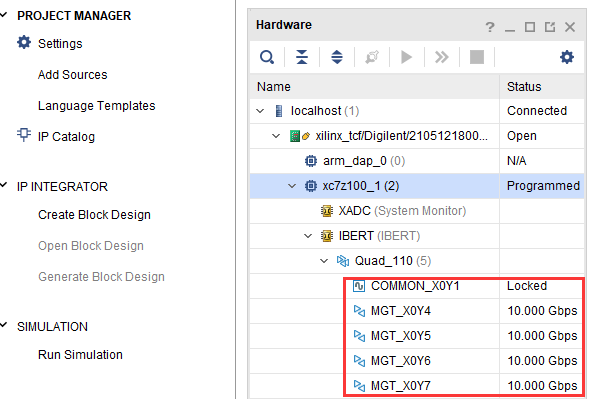Click the Expand All toolbar icon
This screenshot has height=399, width=589.
(x=337, y=57)
